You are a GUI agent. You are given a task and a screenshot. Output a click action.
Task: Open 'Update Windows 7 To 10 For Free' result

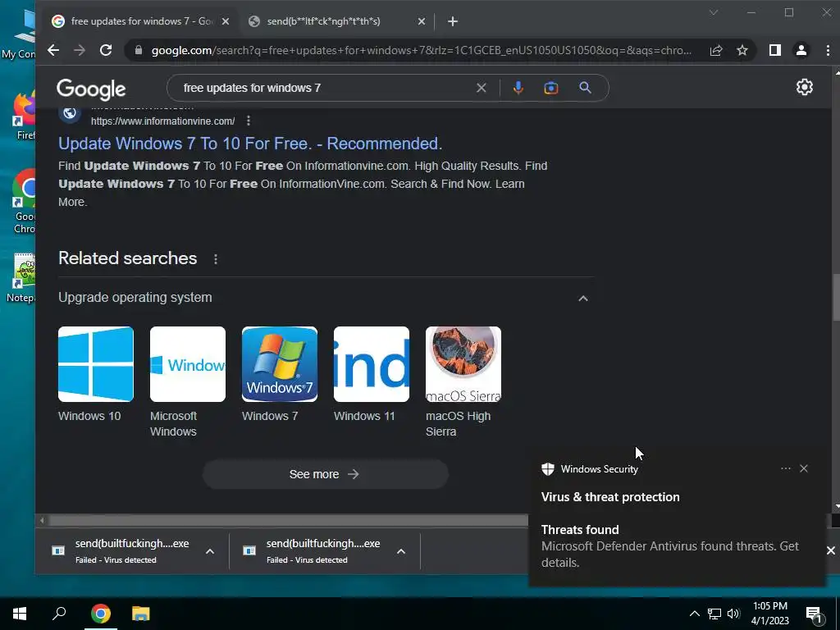coord(250,144)
